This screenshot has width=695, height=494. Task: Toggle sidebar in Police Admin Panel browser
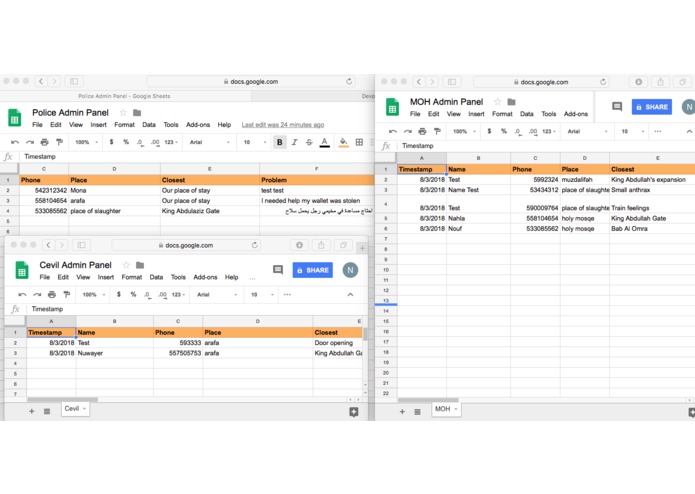[74, 81]
